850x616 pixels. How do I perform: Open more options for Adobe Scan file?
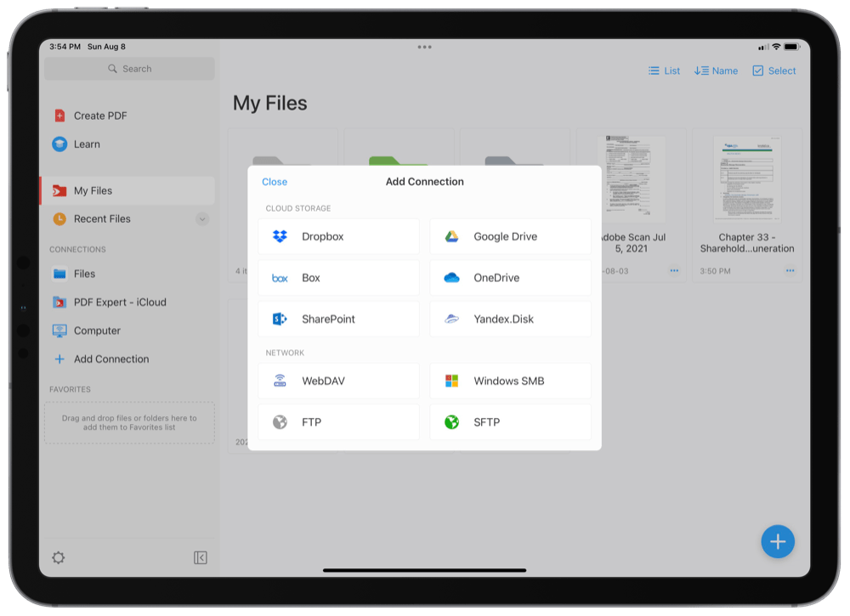[x=674, y=270]
